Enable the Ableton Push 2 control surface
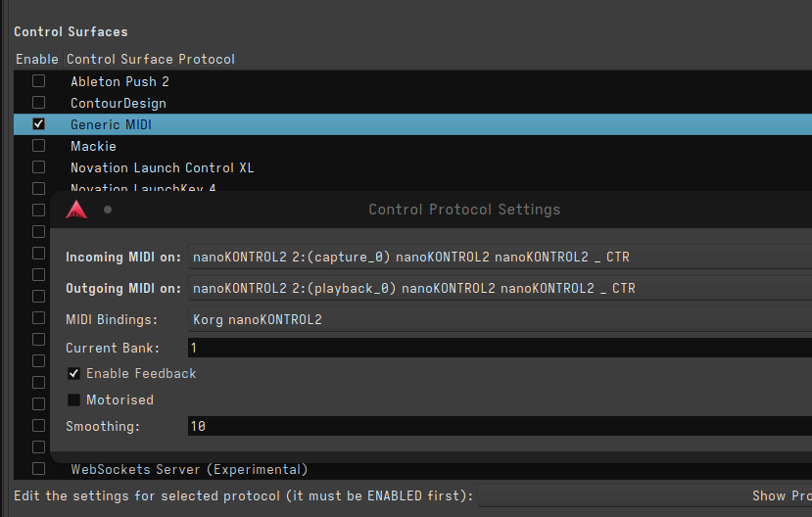The image size is (812, 517). click(39, 81)
